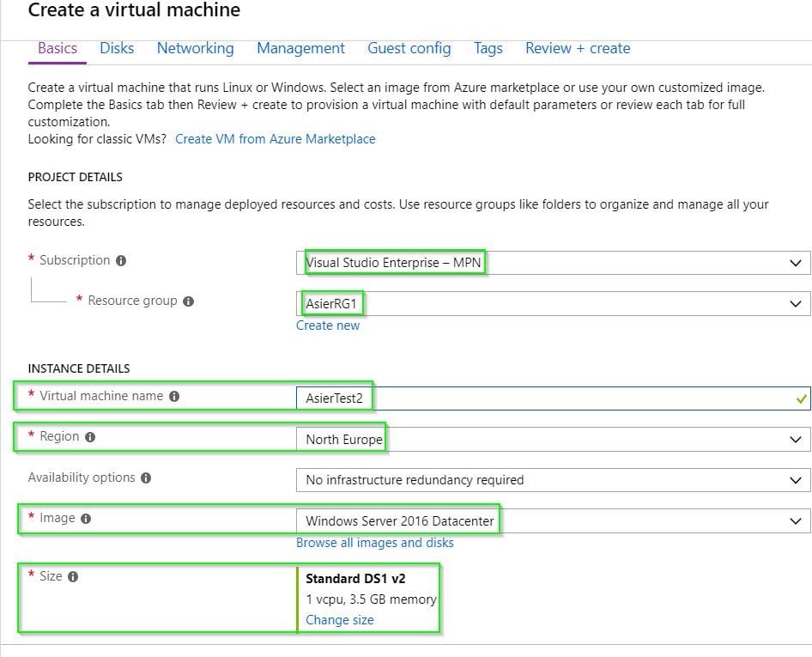Click the Image info icon

pos(86,519)
